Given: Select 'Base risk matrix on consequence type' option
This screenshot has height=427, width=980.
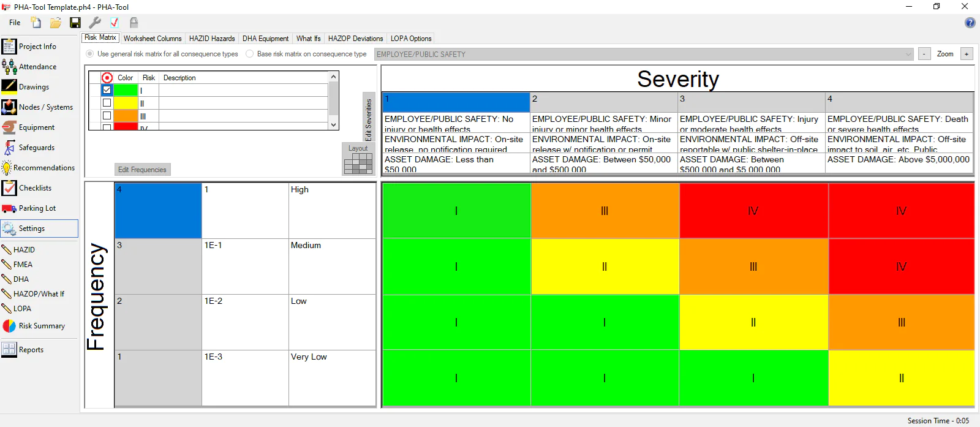Looking at the screenshot, I should [250, 54].
